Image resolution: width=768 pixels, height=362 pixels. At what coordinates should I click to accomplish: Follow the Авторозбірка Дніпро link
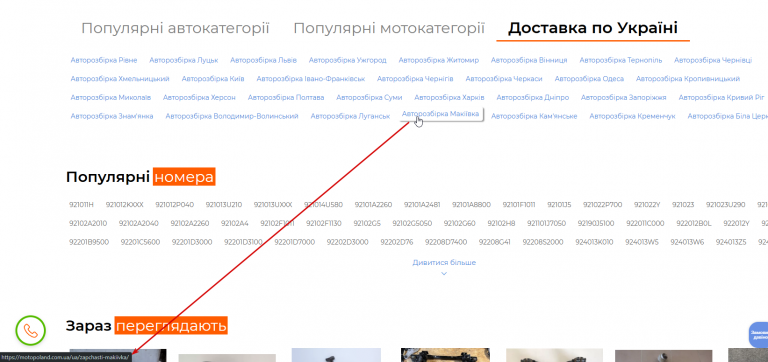click(x=533, y=97)
